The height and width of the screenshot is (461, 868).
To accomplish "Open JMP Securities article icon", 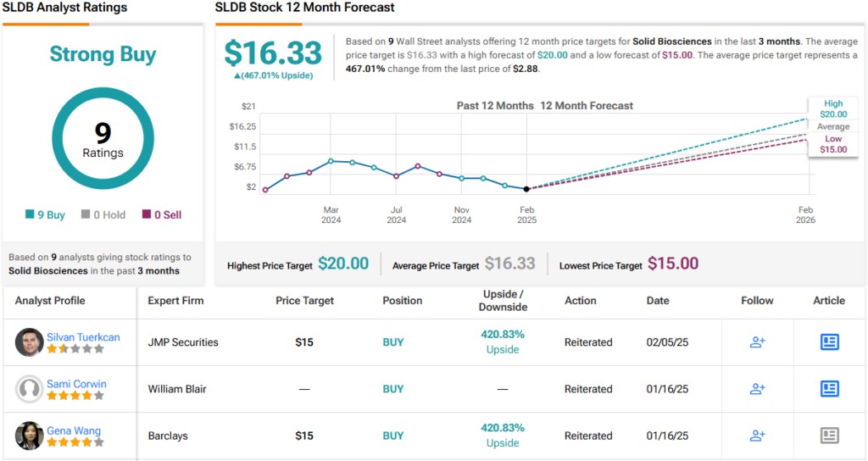I will pyautogui.click(x=829, y=342).
